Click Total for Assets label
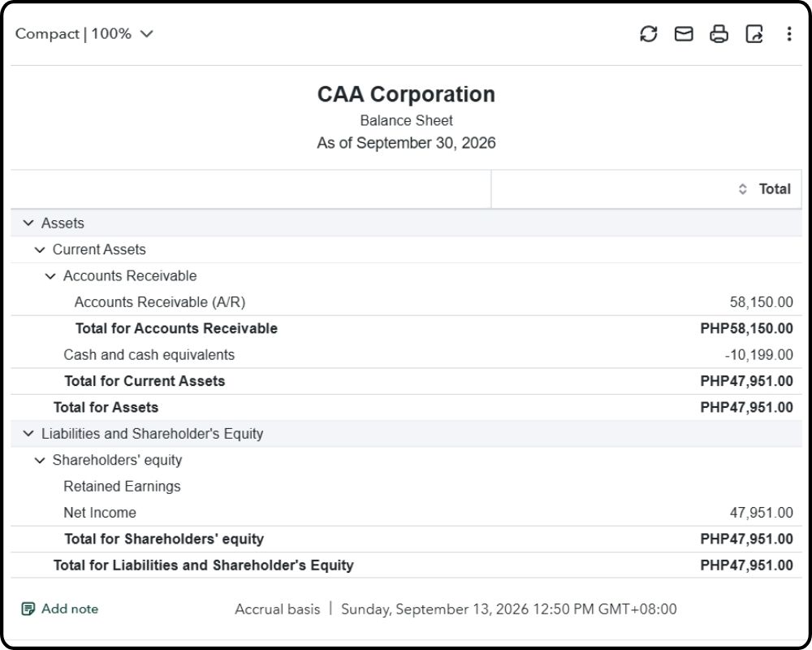 [106, 407]
